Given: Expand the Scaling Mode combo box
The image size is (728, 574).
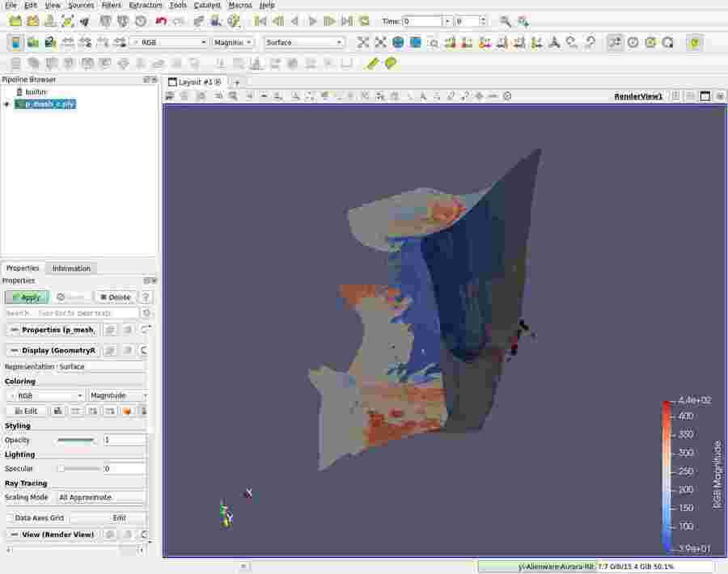Looking at the screenshot, I should tap(101, 497).
